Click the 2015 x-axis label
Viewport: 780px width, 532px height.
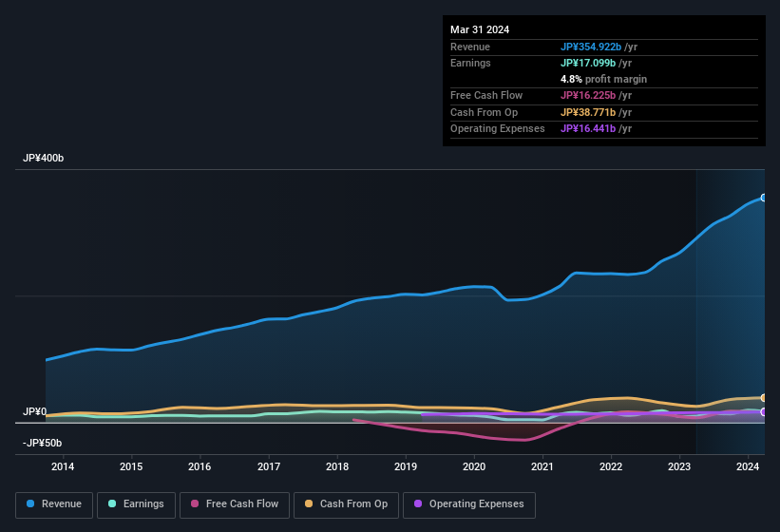pyautogui.click(x=131, y=466)
